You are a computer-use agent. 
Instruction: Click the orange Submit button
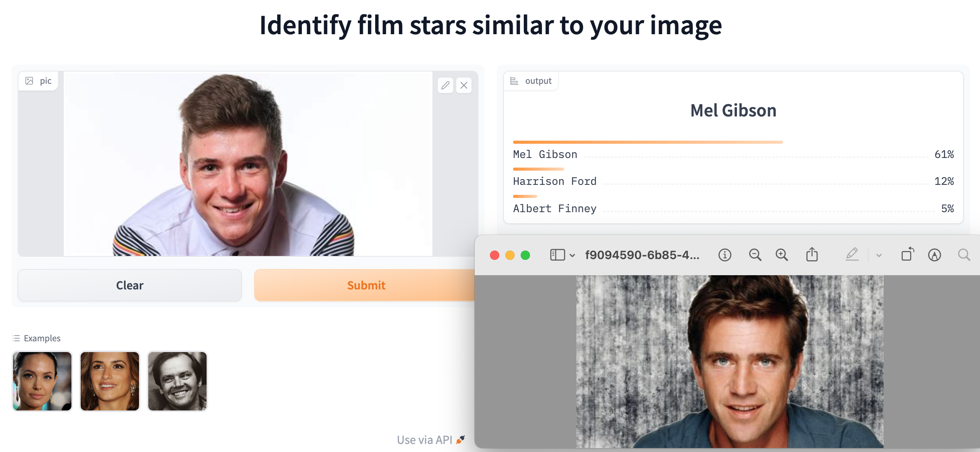coord(365,285)
